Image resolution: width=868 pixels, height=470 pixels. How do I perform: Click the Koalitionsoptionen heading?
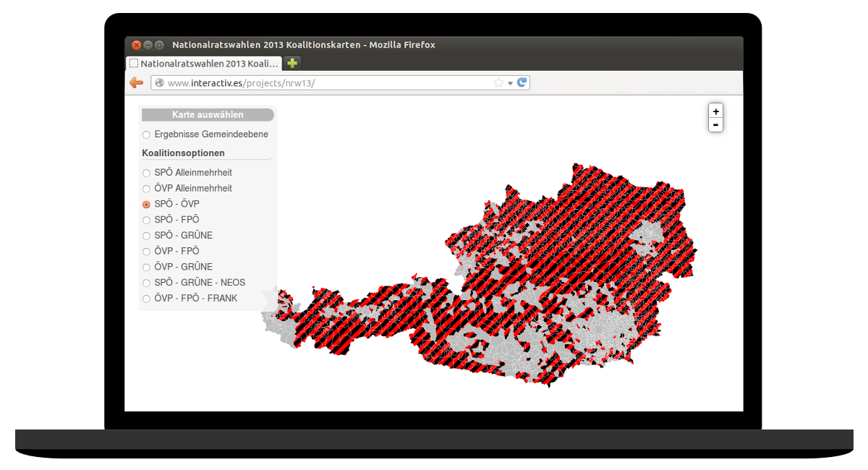pyautogui.click(x=184, y=153)
